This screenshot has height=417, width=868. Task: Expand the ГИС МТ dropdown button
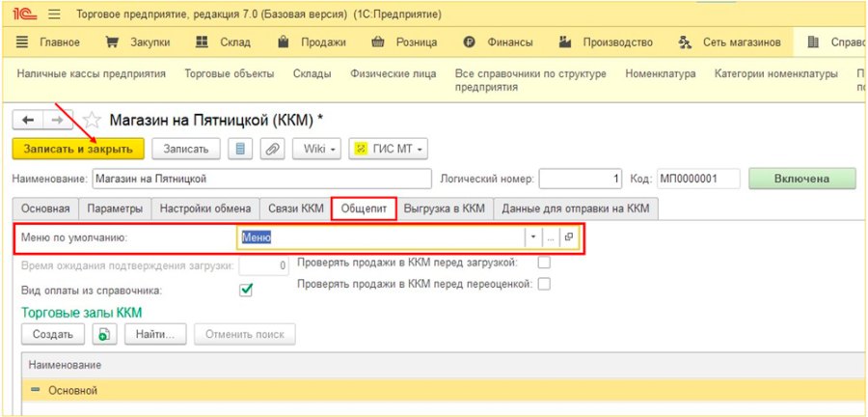click(x=388, y=149)
